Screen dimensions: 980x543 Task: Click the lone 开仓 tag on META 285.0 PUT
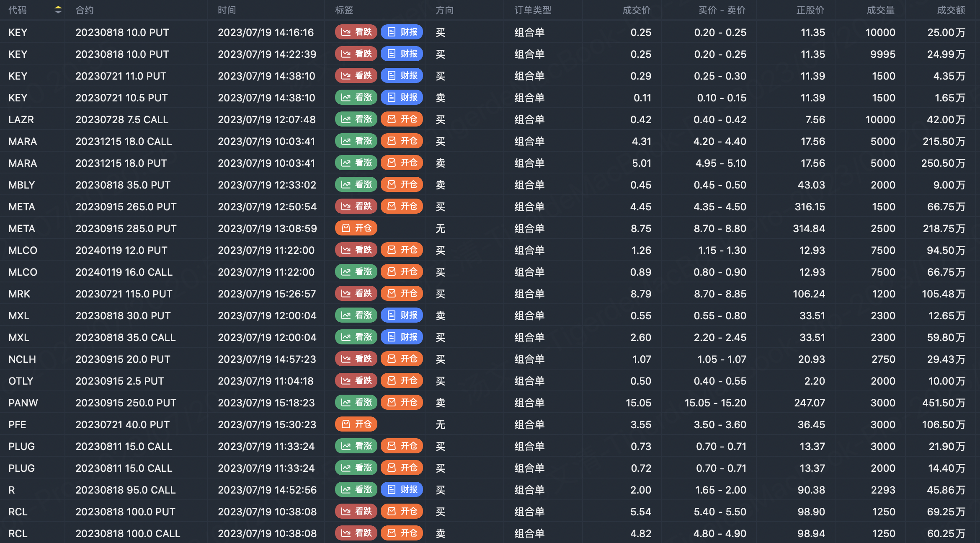click(356, 228)
